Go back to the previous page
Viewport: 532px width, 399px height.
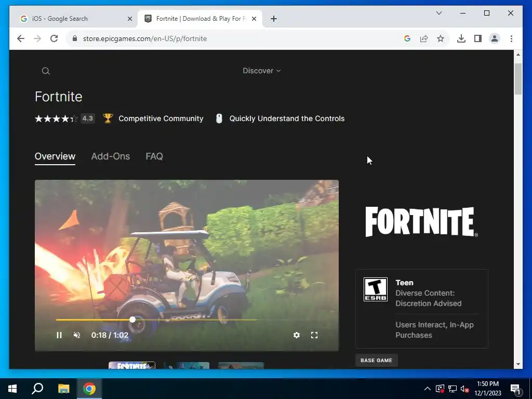click(x=21, y=38)
